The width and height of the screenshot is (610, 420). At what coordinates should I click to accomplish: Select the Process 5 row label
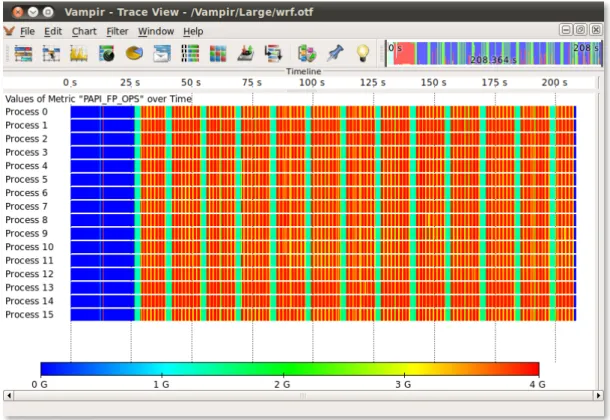tap(26, 179)
